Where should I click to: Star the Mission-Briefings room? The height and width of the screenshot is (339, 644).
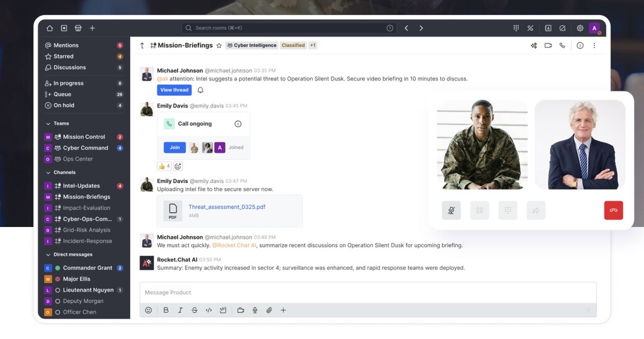[x=219, y=46]
